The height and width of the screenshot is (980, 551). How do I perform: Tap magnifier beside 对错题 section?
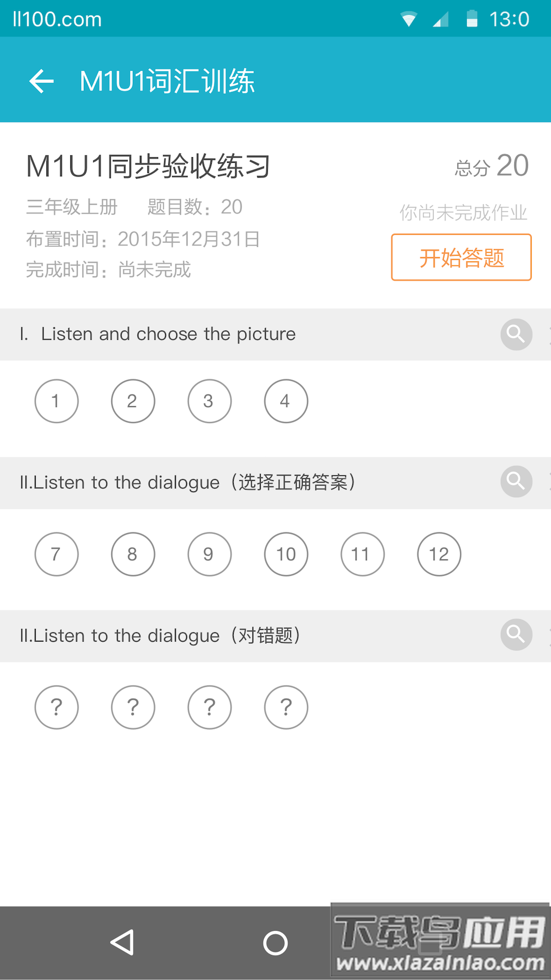coord(516,634)
